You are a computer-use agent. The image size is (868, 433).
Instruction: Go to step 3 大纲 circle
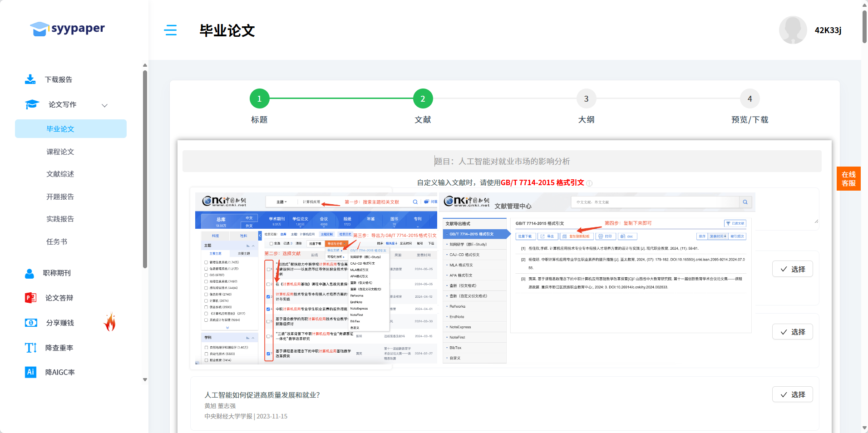[586, 98]
